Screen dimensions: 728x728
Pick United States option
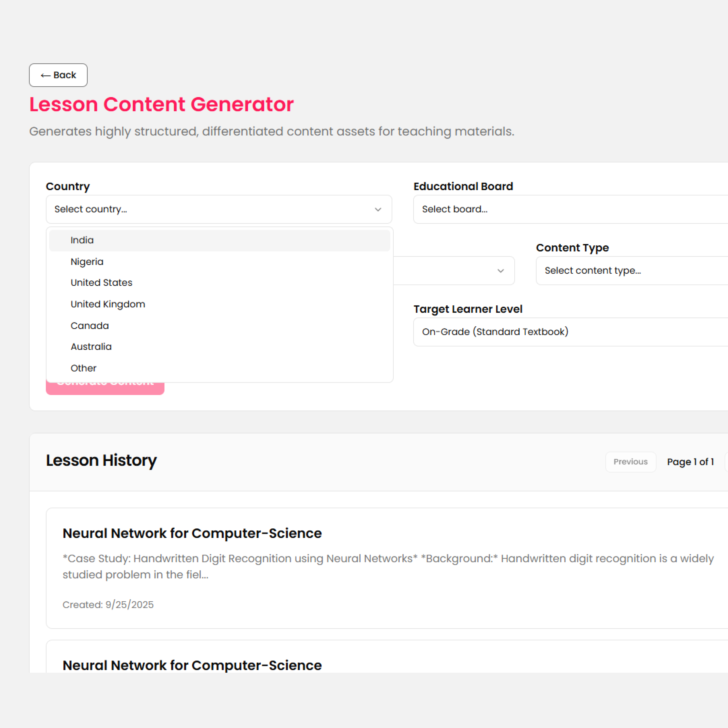101,283
